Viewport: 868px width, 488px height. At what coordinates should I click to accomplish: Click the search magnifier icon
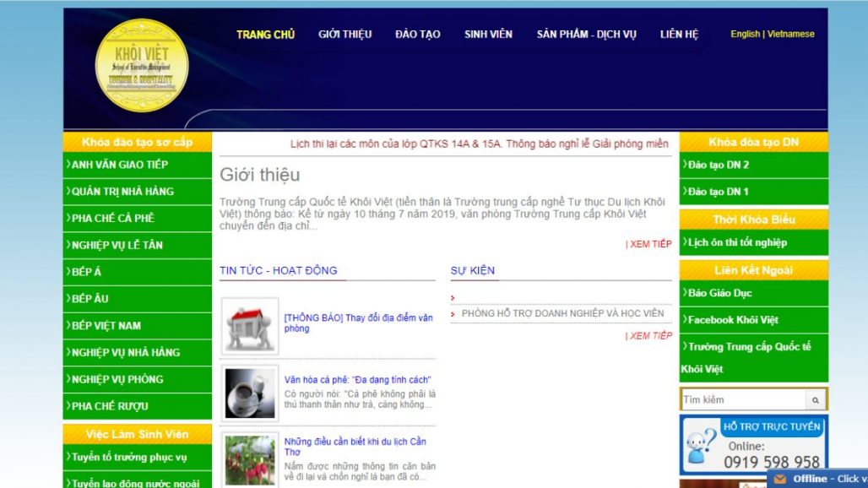pos(815,399)
